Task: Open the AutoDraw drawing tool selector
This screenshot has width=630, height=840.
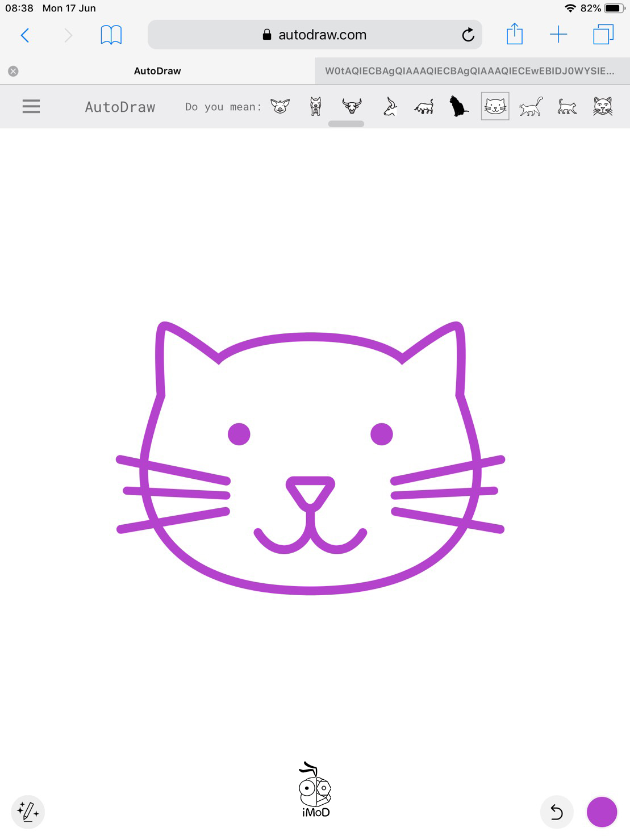Action: coord(28,812)
